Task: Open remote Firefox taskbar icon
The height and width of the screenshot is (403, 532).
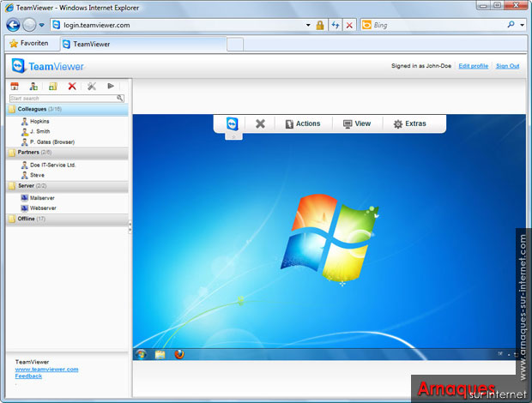Action: coord(179,354)
